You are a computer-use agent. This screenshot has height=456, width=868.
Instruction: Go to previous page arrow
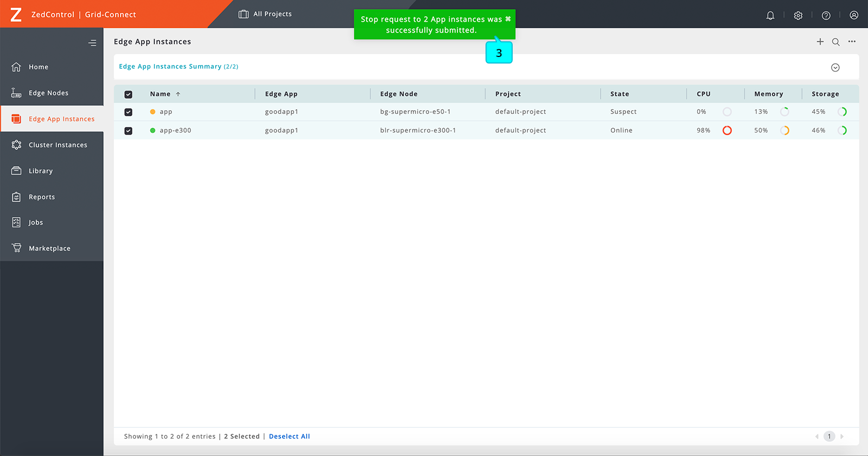pos(816,436)
